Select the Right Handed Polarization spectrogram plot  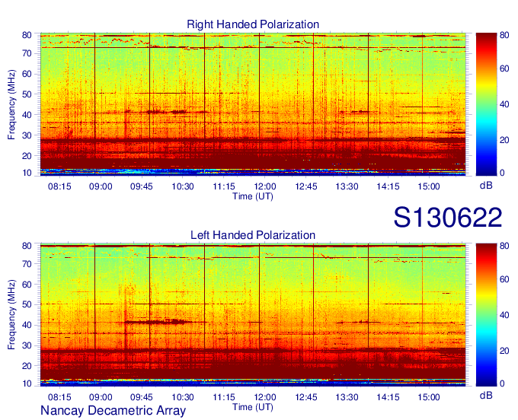tap(253, 104)
